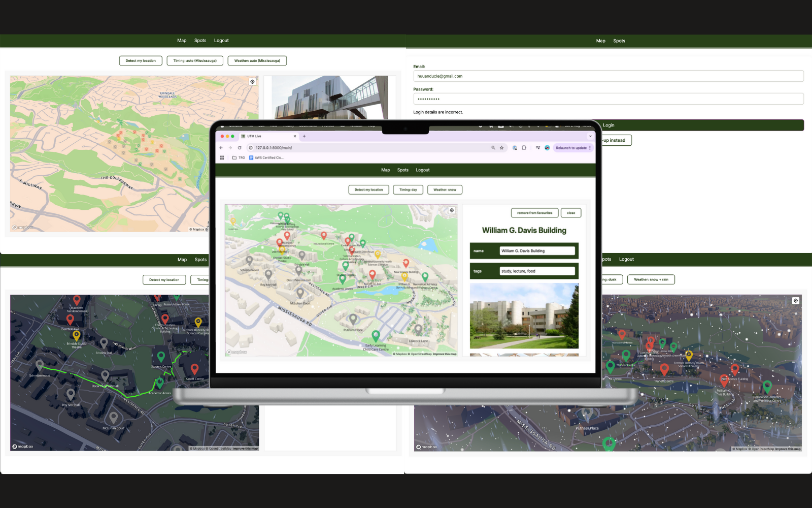Image resolution: width=812 pixels, height=508 pixels.
Task: Select Kaneff Centre red pin on snowy night map
Action: coord(664,370)
